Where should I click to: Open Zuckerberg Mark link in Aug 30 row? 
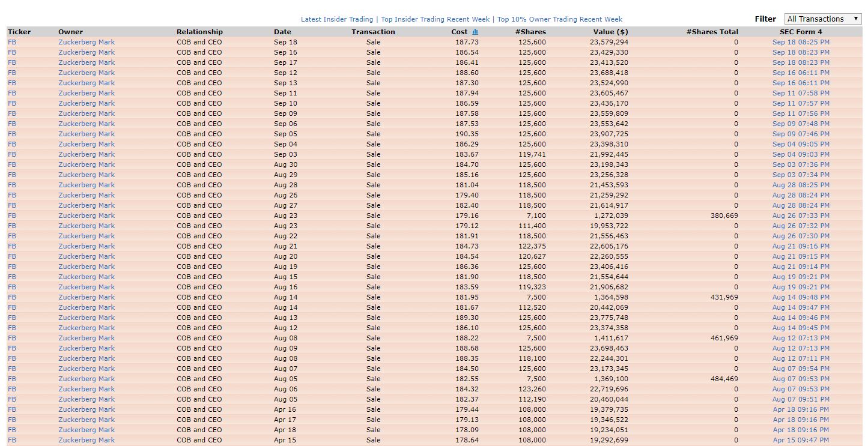[x=86, y=164]
